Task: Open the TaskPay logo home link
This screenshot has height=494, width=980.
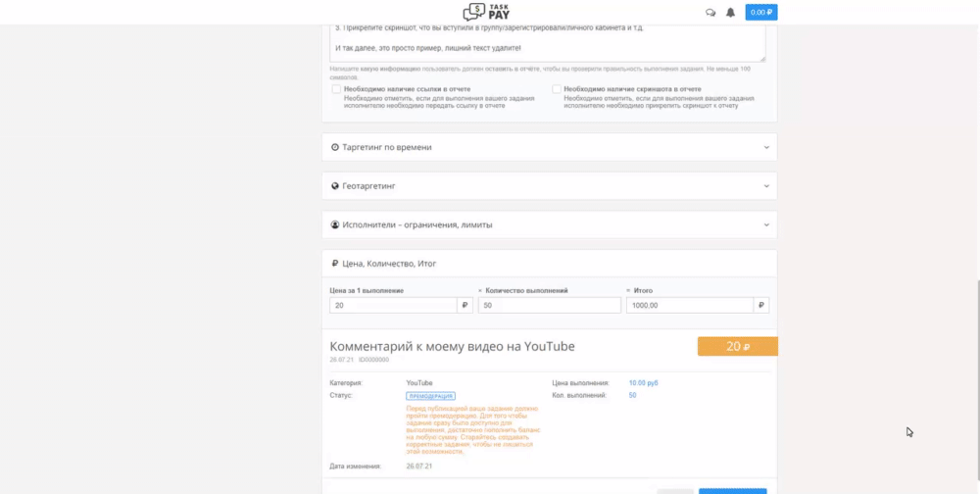Action: point(486,12)
